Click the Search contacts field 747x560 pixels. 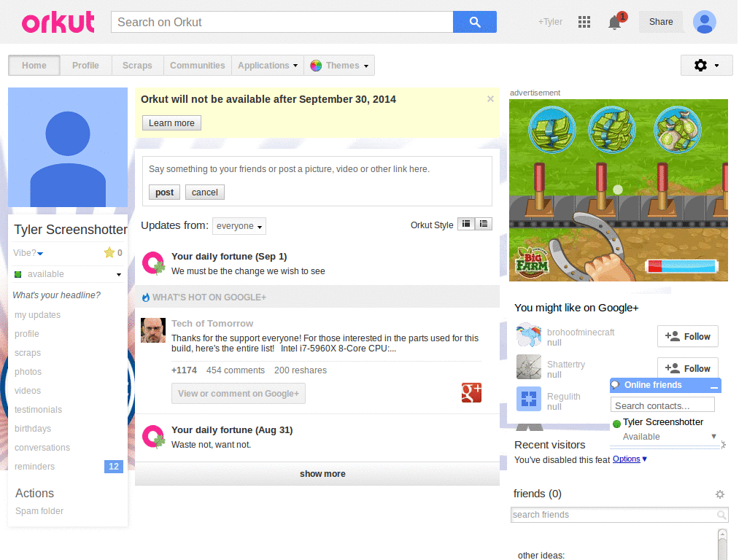662,405
